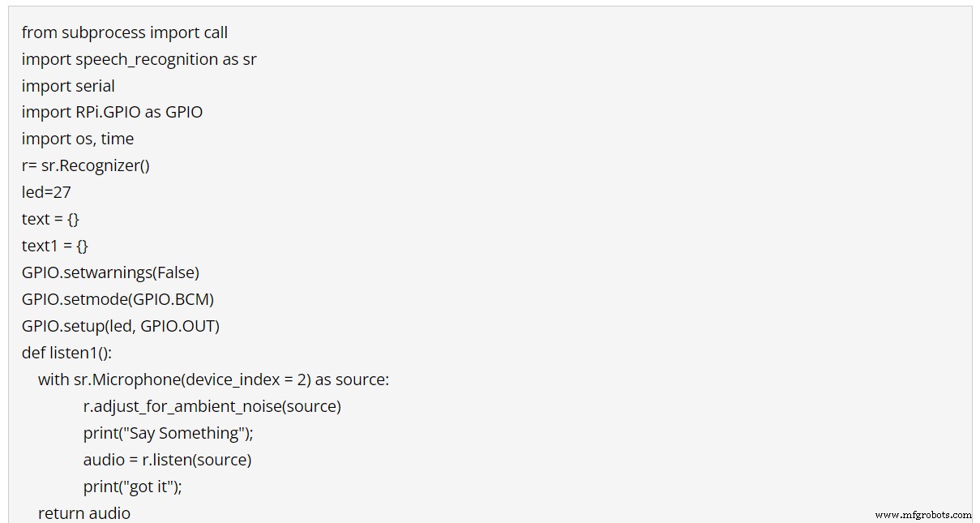This screenshot has height=523, width=980.
Task: Click the 'audio = r.listen(source)' line
Action: point(167,460)
